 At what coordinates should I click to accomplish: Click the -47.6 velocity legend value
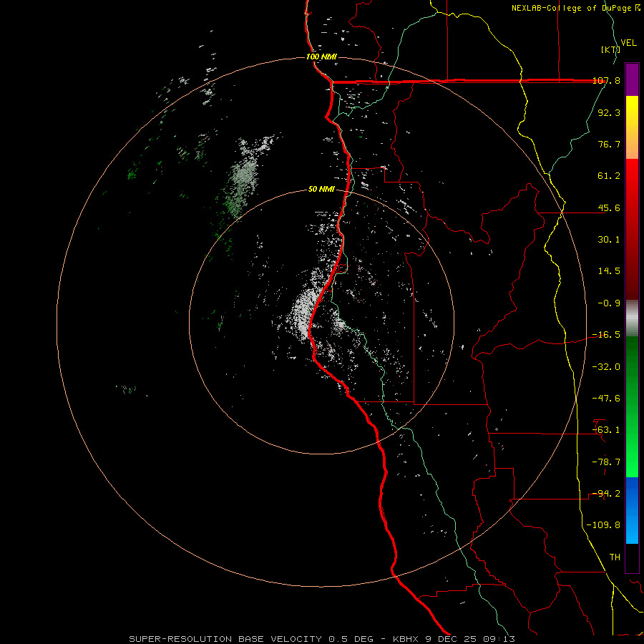[606, 399]
